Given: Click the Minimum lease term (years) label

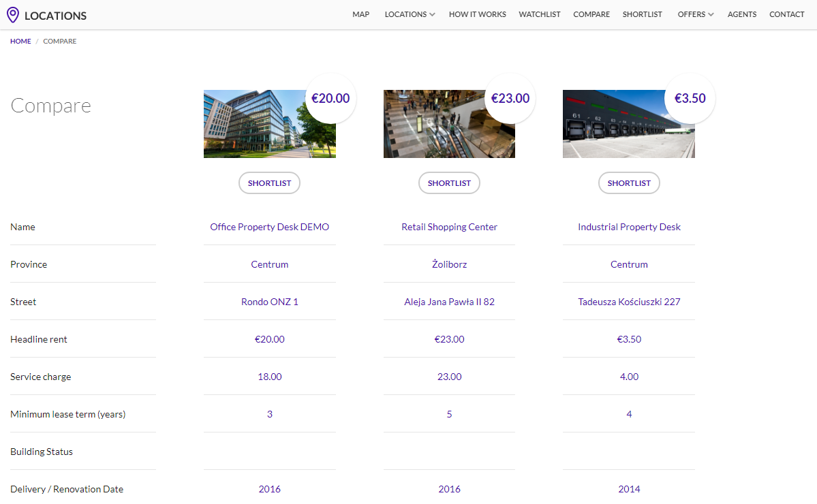Looking at the screenshot, I should (x=67, y=415).
